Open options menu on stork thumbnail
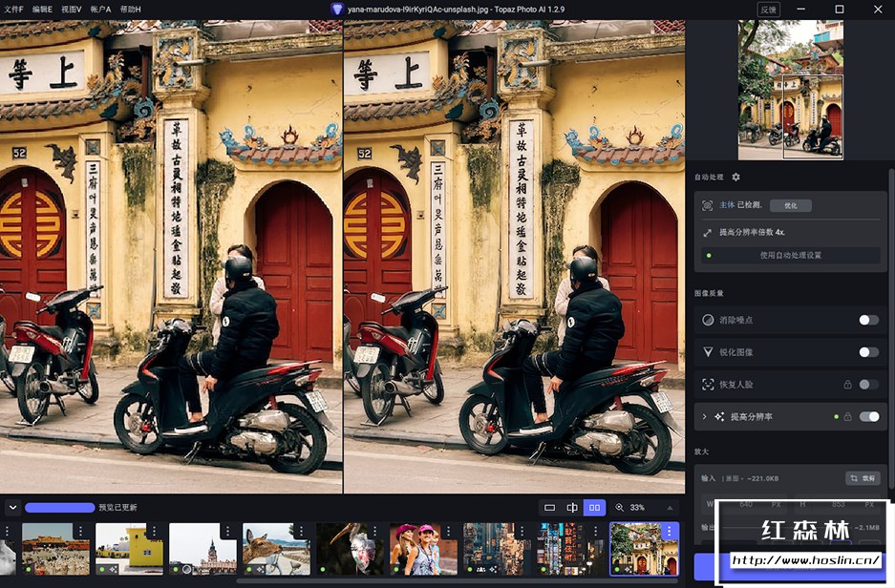 coord(375,532)
